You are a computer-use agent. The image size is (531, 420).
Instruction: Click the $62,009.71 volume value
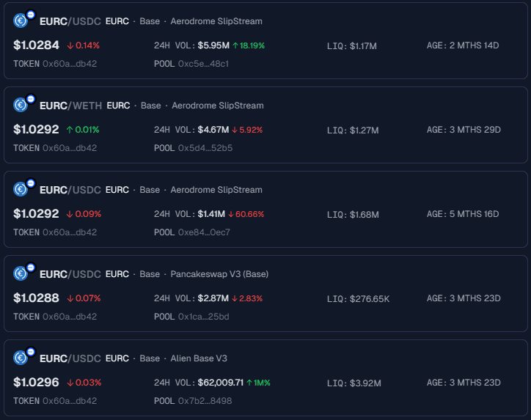coord(220,383)
